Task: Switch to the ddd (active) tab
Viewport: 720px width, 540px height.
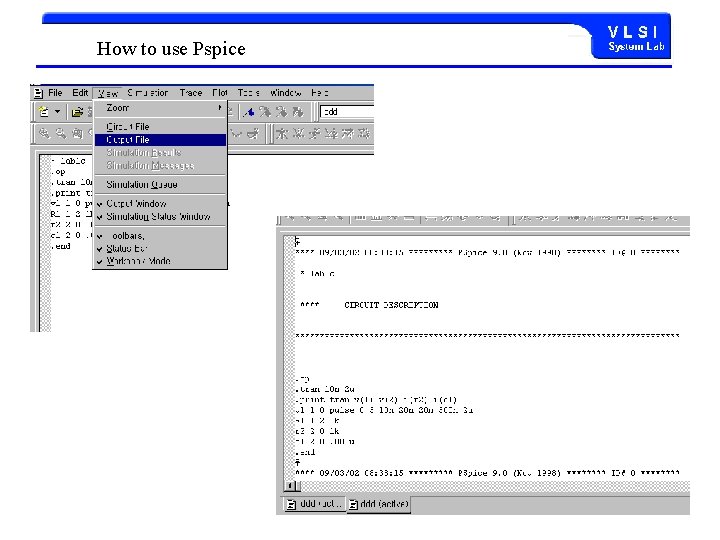Action: coord(378,504)
